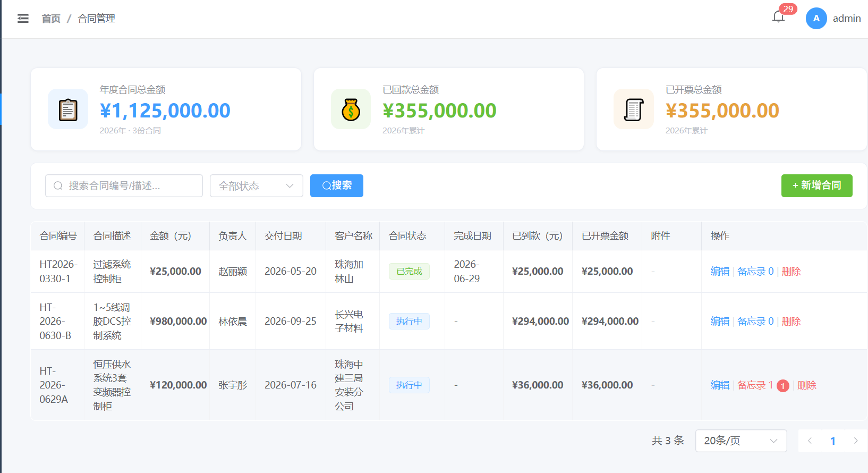Screen dimensions: 868x473
Task: Collapse sidebar with the hamburger menu icon
Action: (23, 19)
